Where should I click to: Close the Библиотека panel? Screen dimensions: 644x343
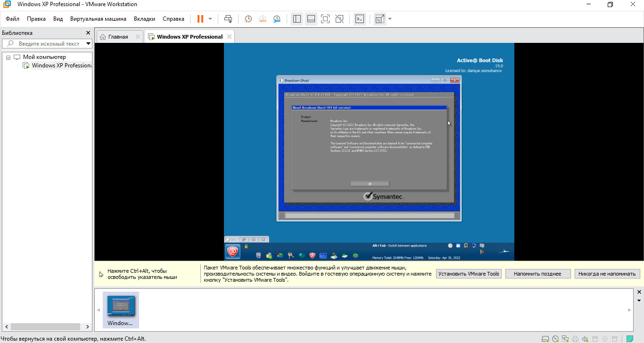pos(88,33)
